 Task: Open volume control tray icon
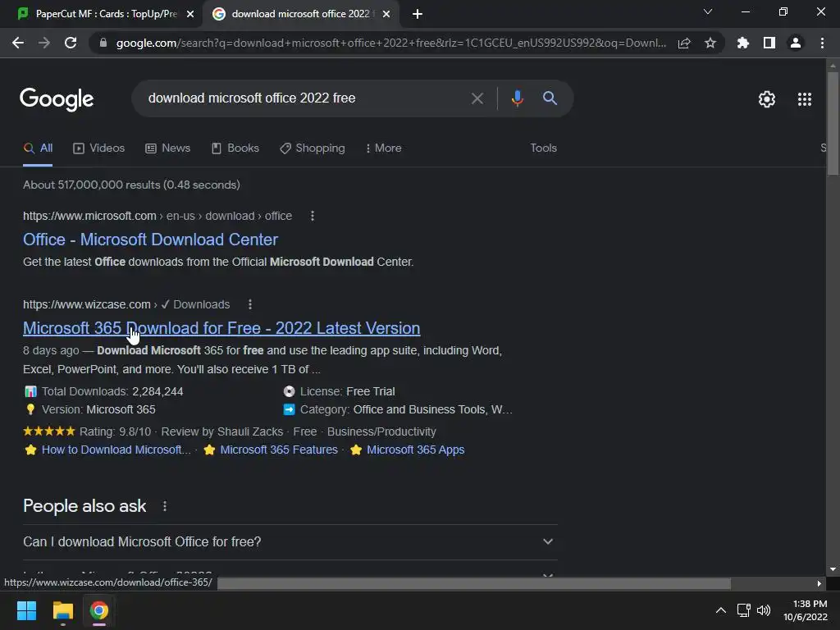pos(764,610)
